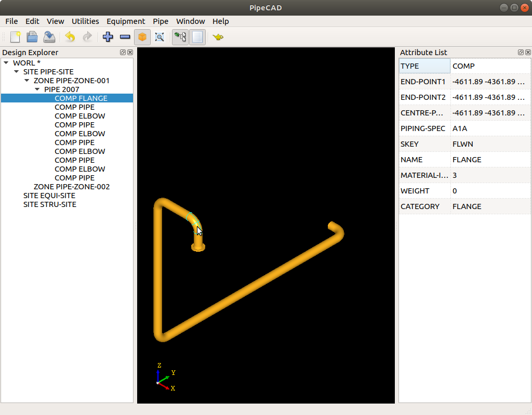Collapse the PIPE 2007 node
This screenshot has width=532, height=415.
37,89
